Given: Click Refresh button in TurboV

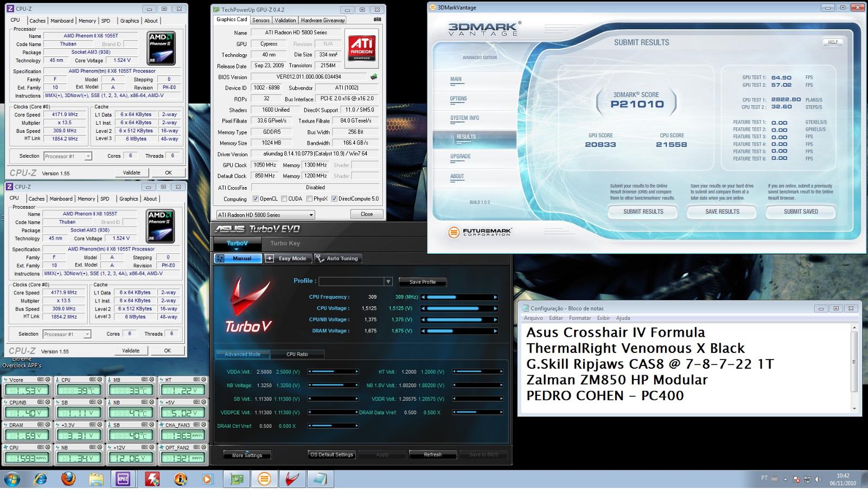Looking at the screenshot, I should point(432,454).
